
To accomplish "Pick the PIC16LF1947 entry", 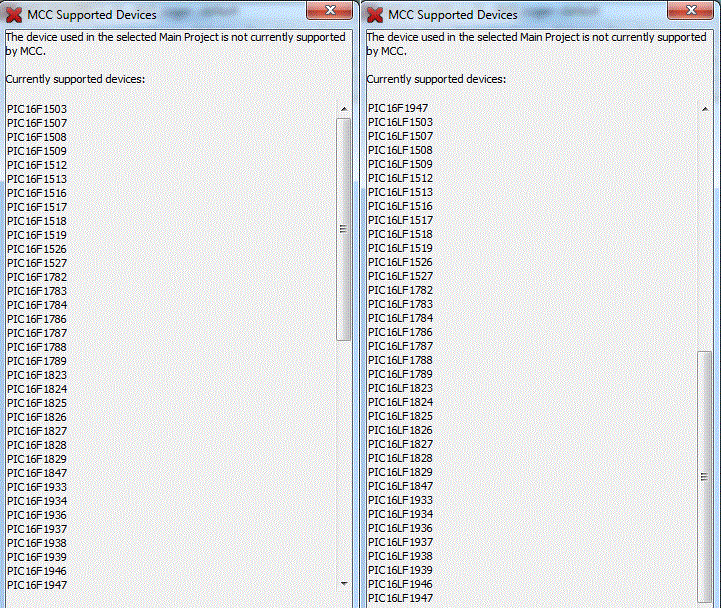I will click(x=401, y=598).
